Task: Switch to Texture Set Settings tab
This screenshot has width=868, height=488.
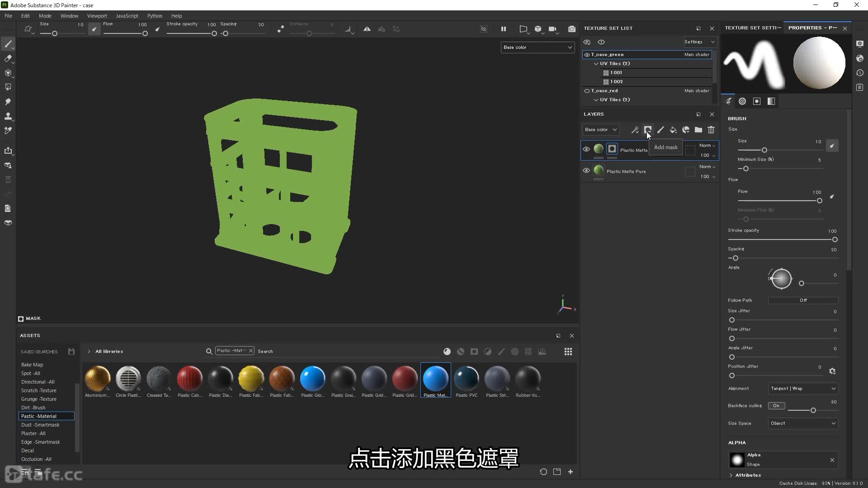Action: pyautogui.click(x=753, y=28)
